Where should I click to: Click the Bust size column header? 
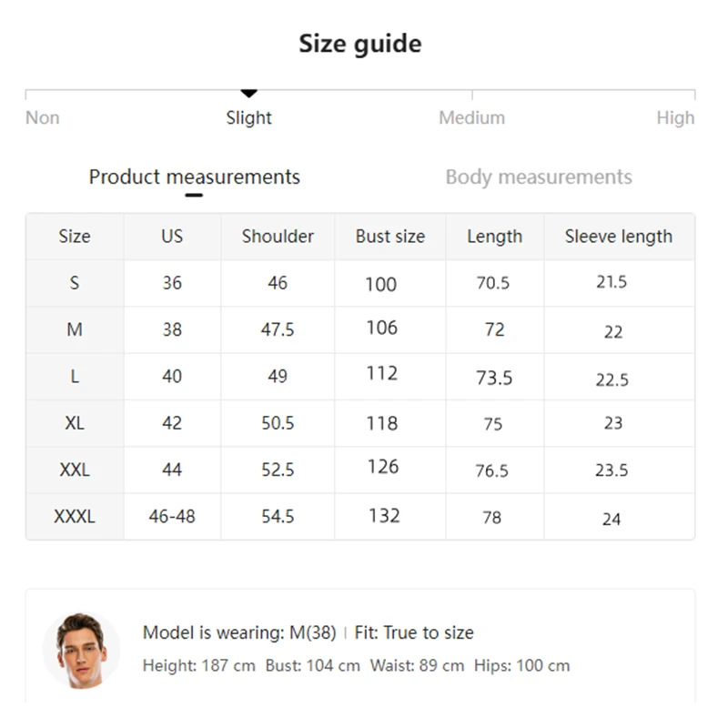390,237
